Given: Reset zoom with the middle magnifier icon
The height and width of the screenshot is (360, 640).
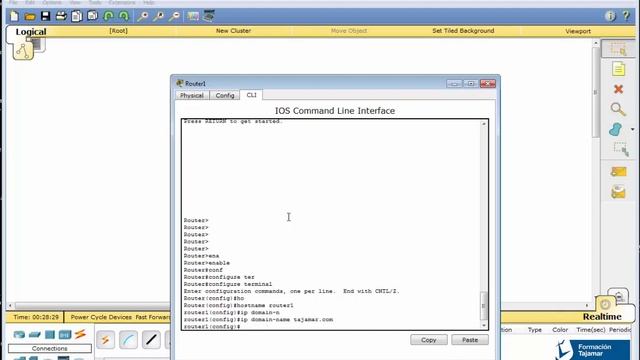Looking at the screenshot, I should tap(158, 16).
